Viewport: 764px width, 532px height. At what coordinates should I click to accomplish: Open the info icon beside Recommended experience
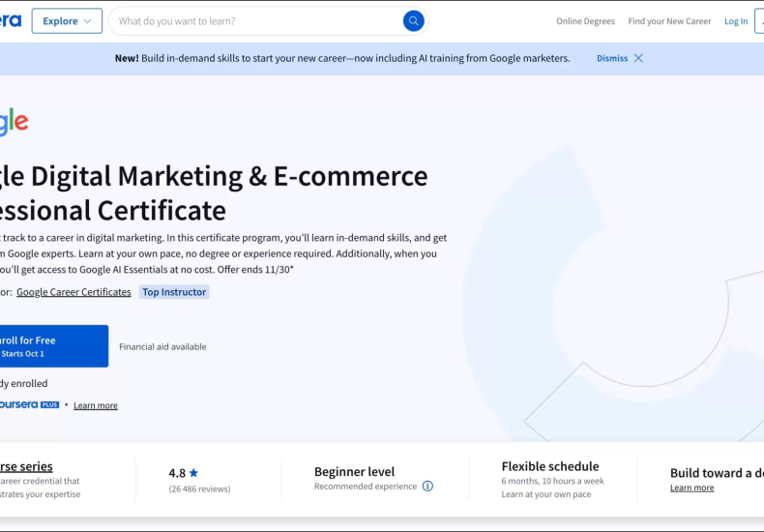[x=427, y=487]
